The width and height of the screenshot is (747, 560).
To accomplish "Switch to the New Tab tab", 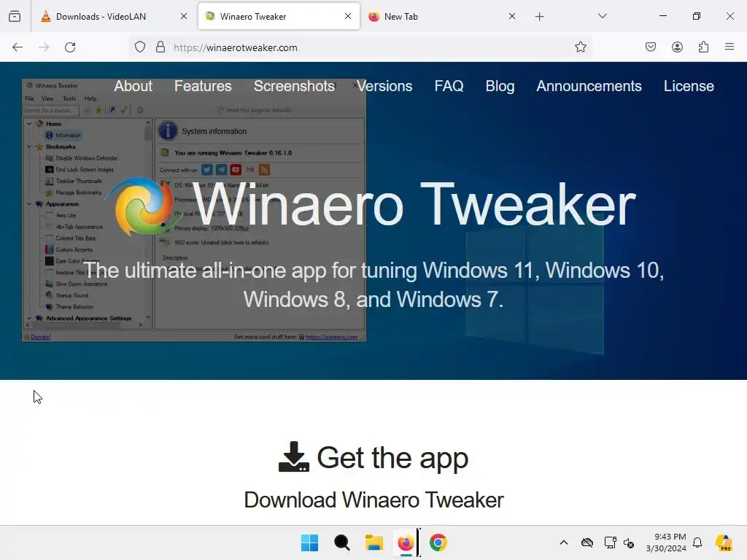I will [442, 17].
